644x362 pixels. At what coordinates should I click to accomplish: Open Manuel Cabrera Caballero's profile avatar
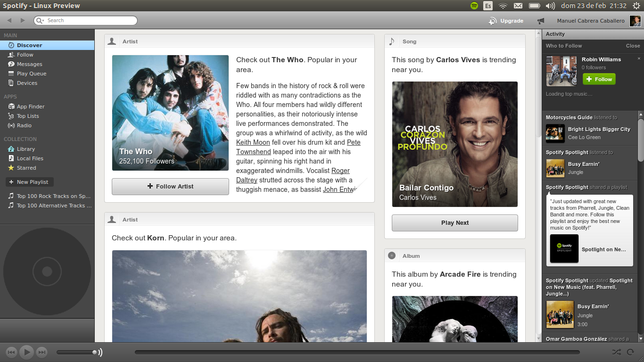pos(635,21)
